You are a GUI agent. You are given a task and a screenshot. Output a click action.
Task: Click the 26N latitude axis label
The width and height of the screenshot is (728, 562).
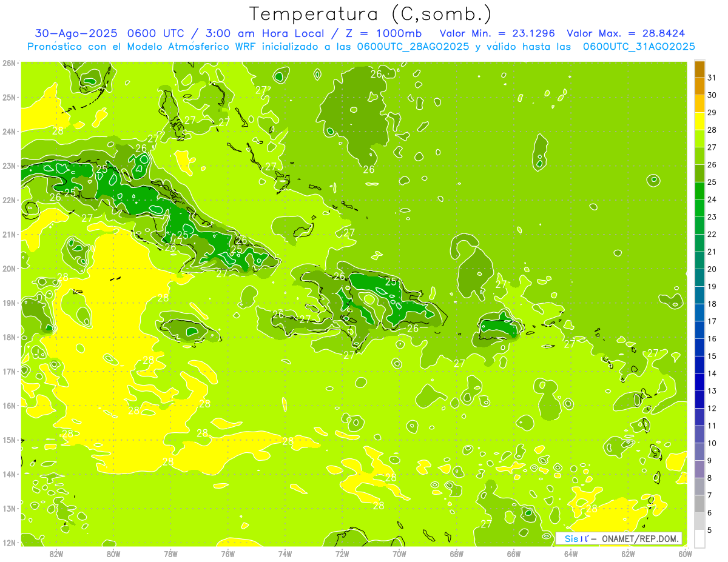click(x=9, y=63)
